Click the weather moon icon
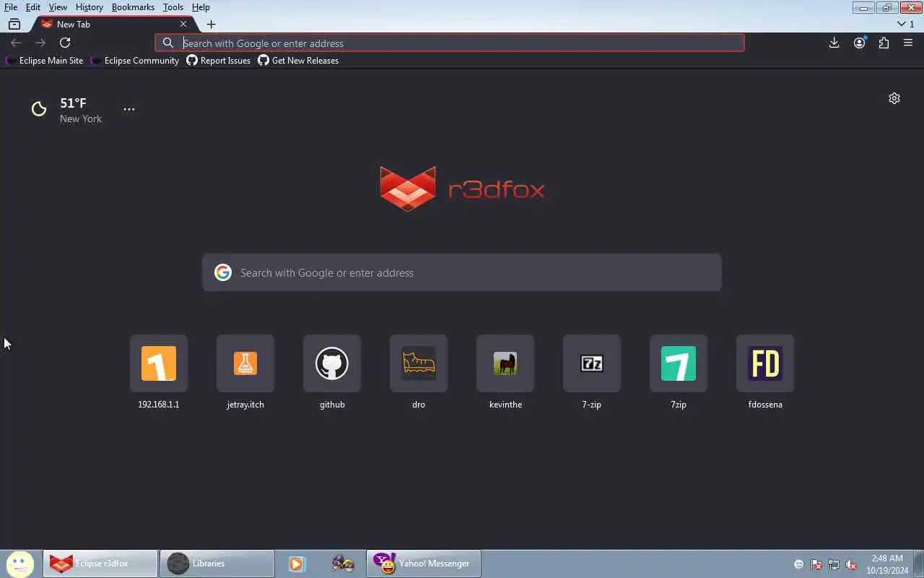The width and height of the screenshot is (924, 578). tap(39, 109)
